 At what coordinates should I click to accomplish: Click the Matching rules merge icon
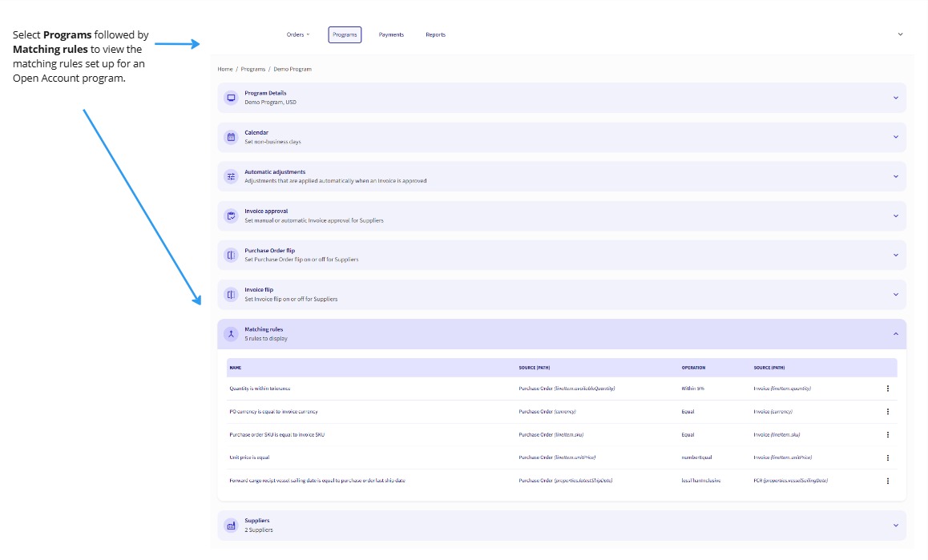(232, 334)
